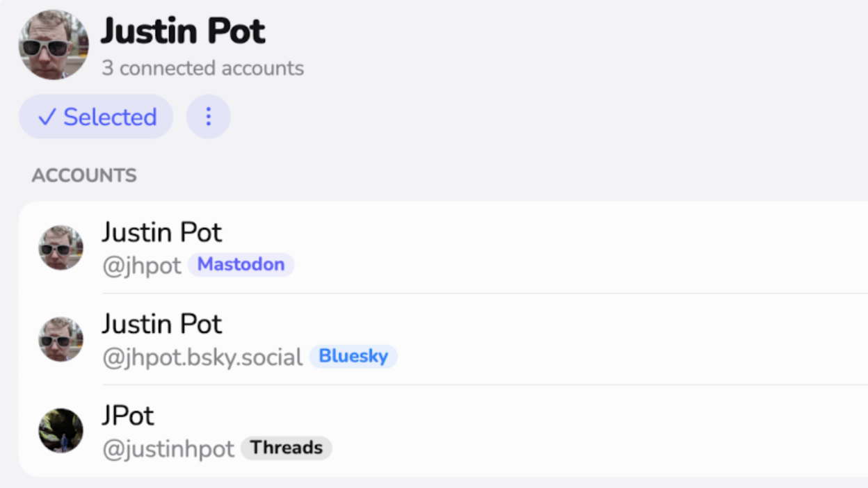The image size is (868, 488).
Task: Select the JPot account name
Action: 128,416
